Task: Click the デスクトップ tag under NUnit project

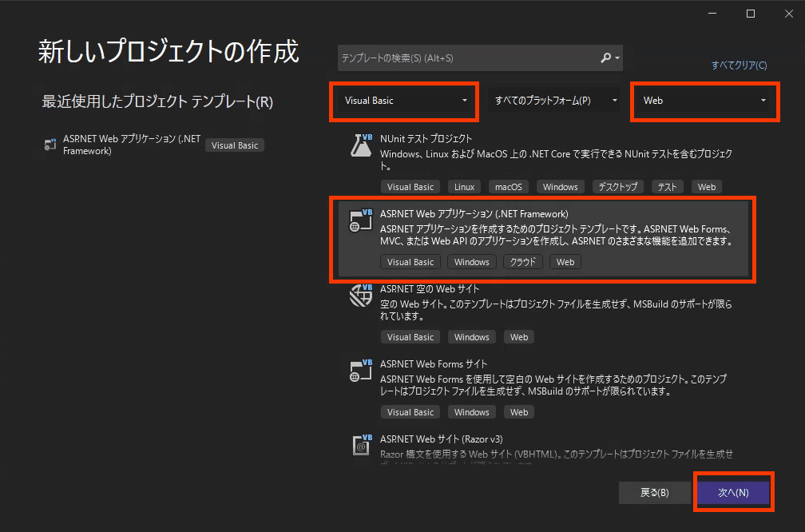Action: (617, 187)
